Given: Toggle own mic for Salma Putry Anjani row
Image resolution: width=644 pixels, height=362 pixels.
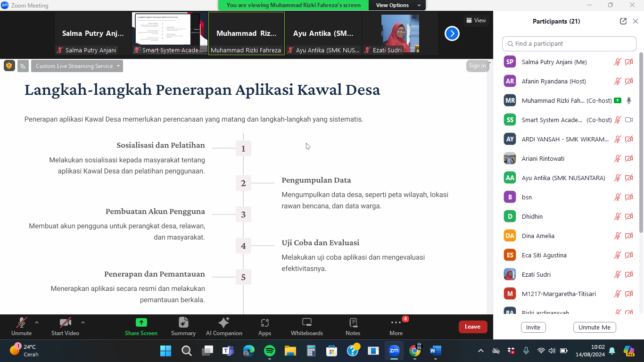Looking at the screenshot, I should pos(618,62).
